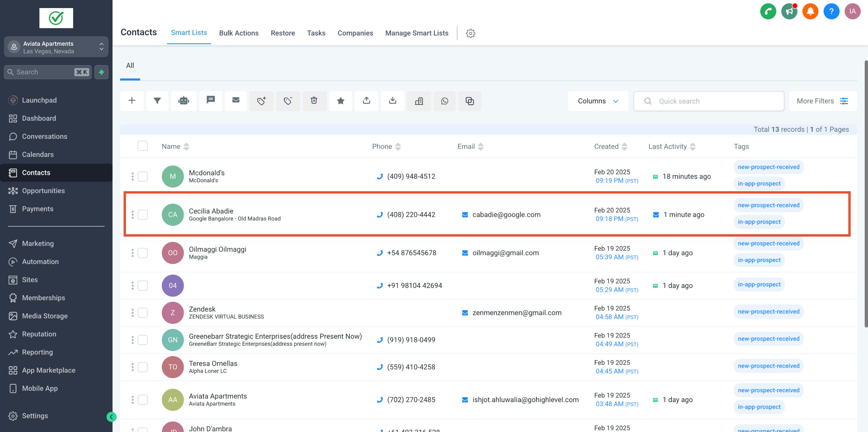The width and height of the screenshot is (868, 432).
Task: Click the remove tag icon
Action: 288,101
